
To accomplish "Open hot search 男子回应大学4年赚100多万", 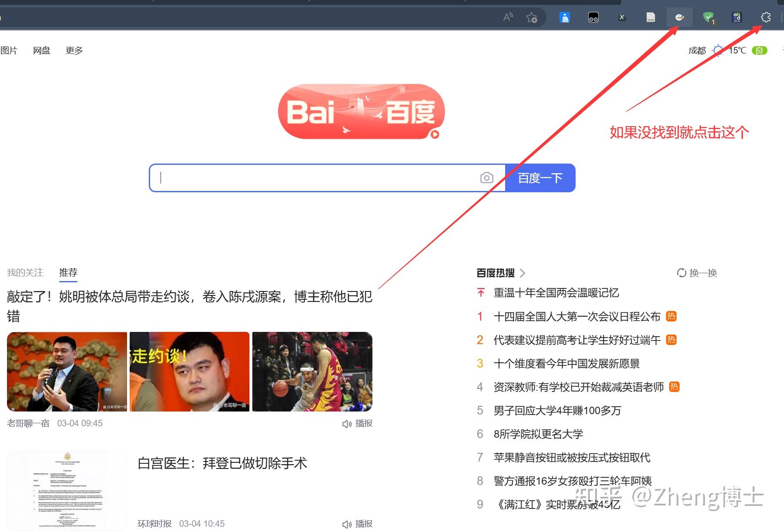I will (557, 410).
